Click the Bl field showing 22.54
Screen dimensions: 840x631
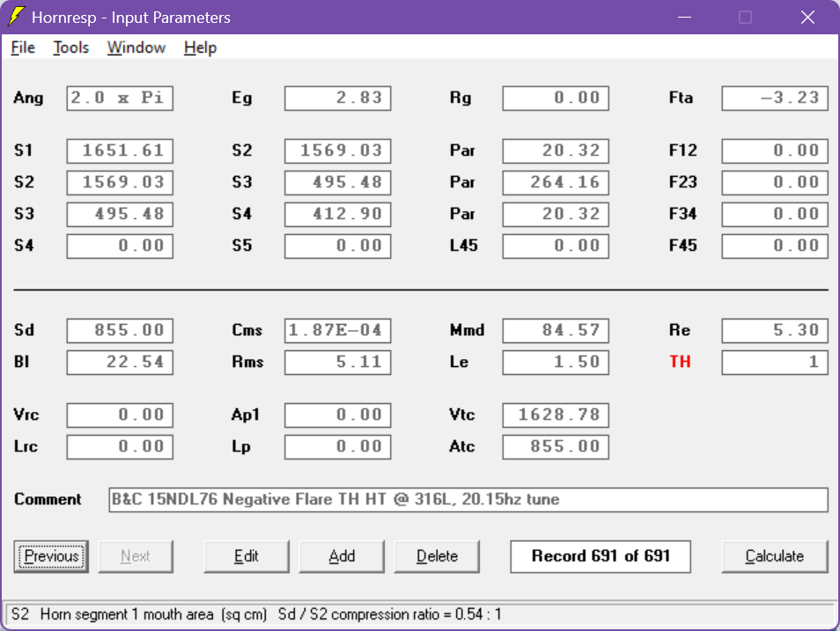[x=120, y=362]
